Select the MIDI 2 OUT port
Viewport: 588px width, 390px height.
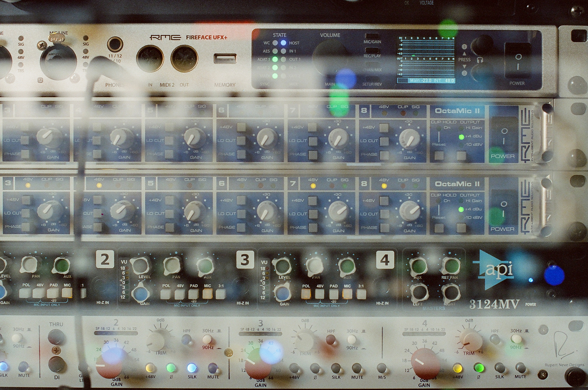(x=184, y=59)
